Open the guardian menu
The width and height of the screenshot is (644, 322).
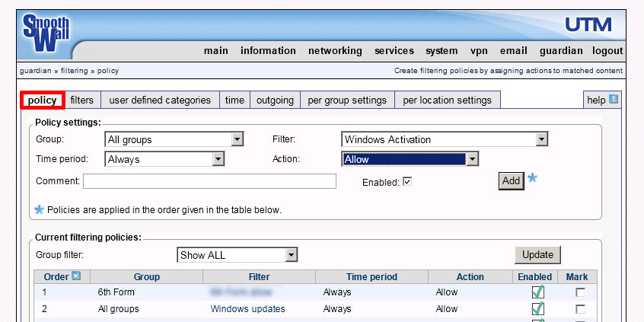(561, 51)
